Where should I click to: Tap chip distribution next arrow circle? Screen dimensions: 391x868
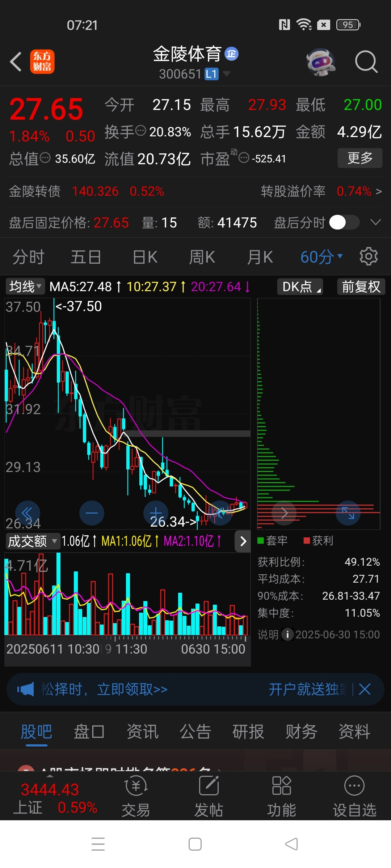click(284, 513)
